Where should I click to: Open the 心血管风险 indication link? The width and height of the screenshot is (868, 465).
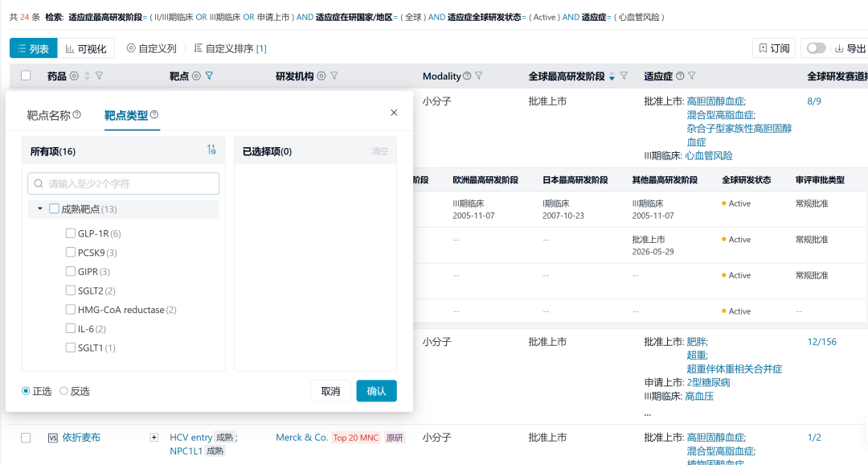[709, 156]
